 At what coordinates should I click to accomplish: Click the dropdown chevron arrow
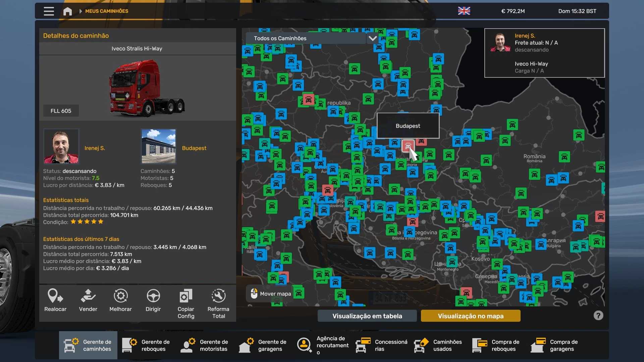click(372, 38)
